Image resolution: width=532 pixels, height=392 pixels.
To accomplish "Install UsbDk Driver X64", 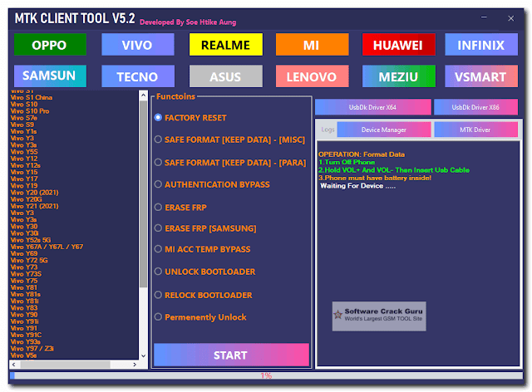I will pos(373,107).
